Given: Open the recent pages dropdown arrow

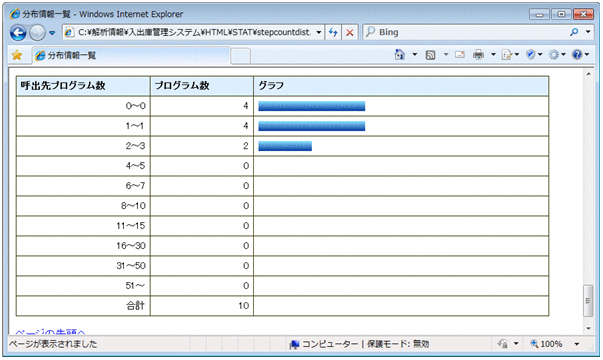Looking at the screenshot, I should click(52, 33).
